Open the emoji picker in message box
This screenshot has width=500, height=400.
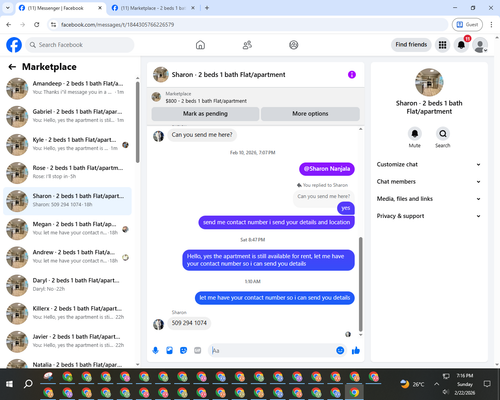340,350
